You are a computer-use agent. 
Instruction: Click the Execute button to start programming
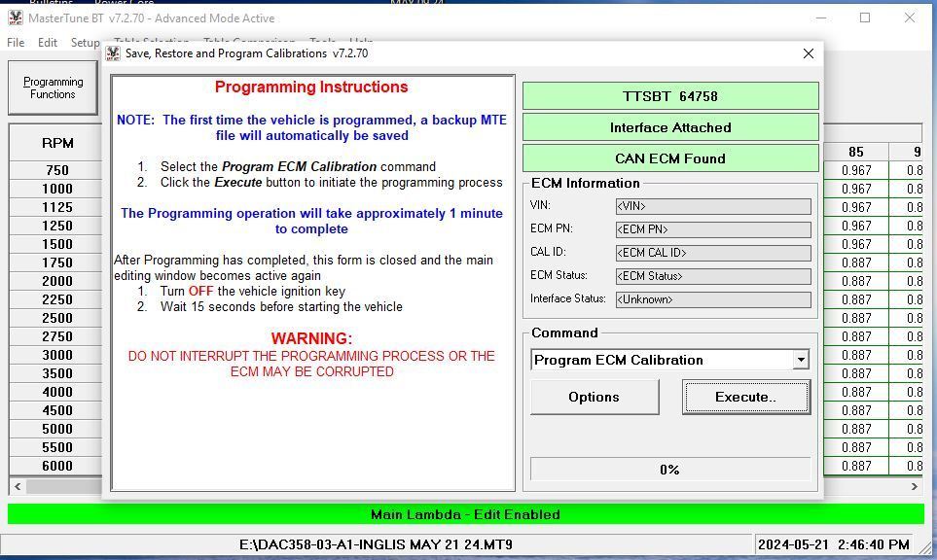(746, 397)
